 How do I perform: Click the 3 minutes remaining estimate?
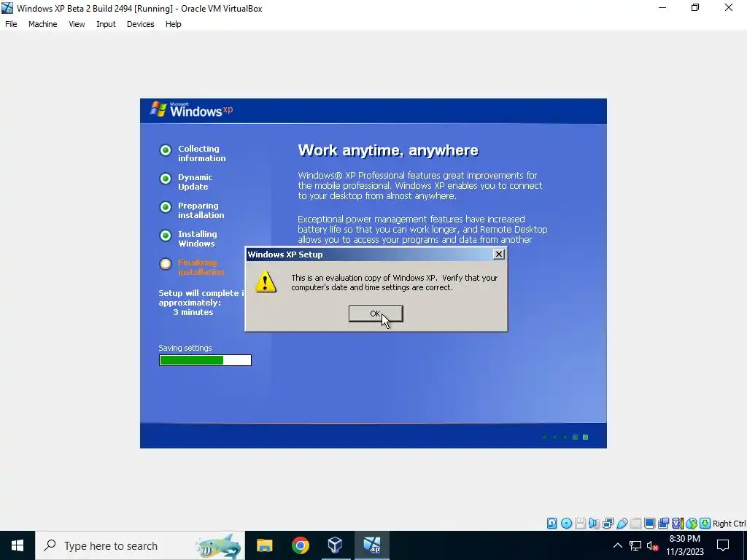click(x=193, y=312)
